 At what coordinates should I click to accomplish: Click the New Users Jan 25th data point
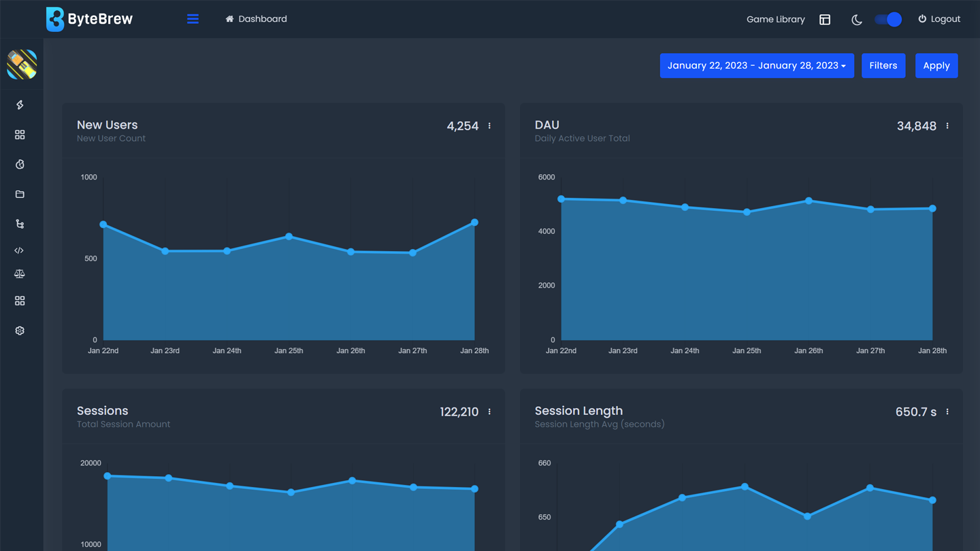coord(289,237)
